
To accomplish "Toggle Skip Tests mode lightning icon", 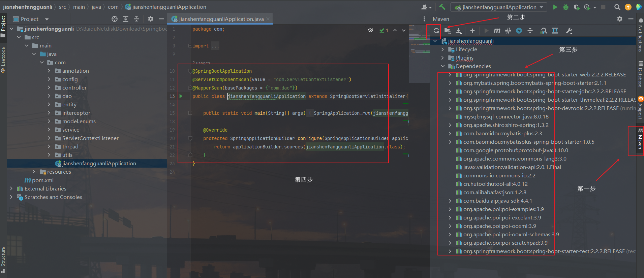I will (x=519, y=31).
